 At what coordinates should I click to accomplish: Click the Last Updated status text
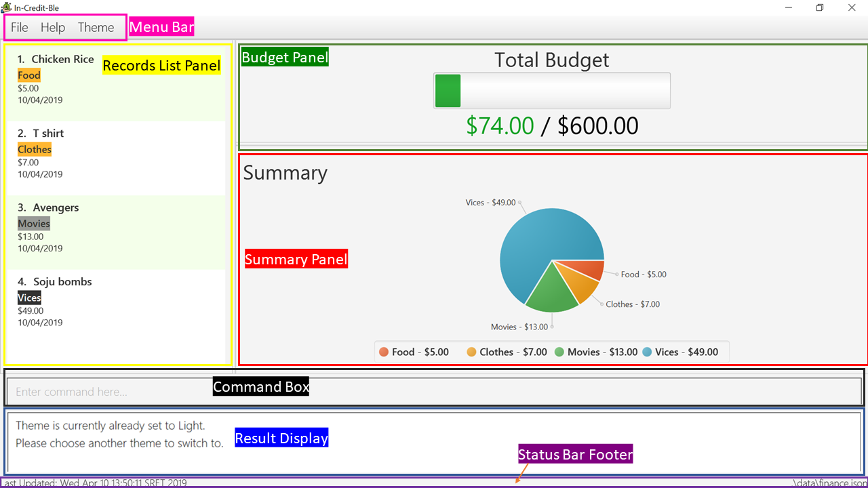[x=94, y=483]
